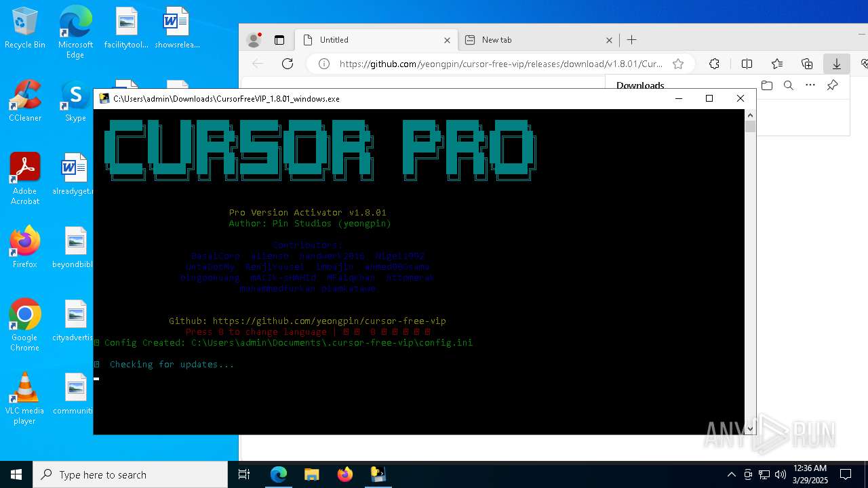This screenshot has height=488, width=868.
Task: Open Edge Collections icon
Action: pos(807,64)
